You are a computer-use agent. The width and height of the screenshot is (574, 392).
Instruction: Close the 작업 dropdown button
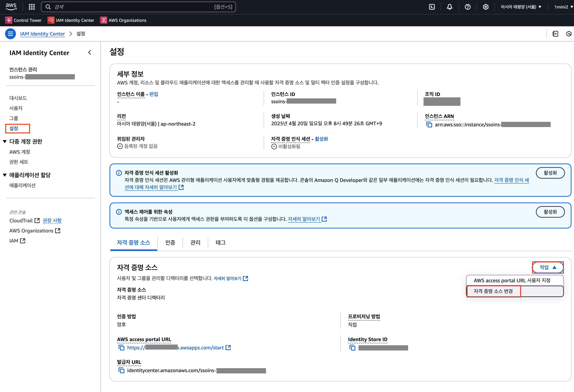[548, 267]
